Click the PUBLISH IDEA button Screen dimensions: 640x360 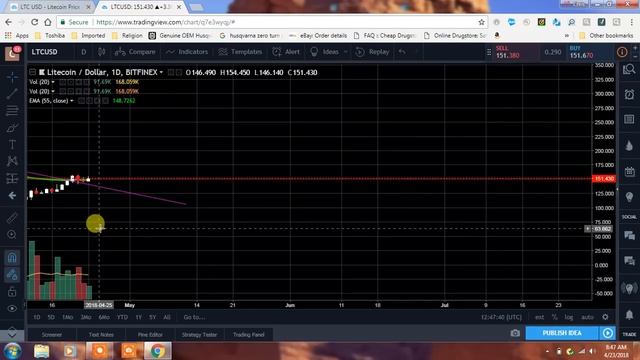[x=562, y=333]
